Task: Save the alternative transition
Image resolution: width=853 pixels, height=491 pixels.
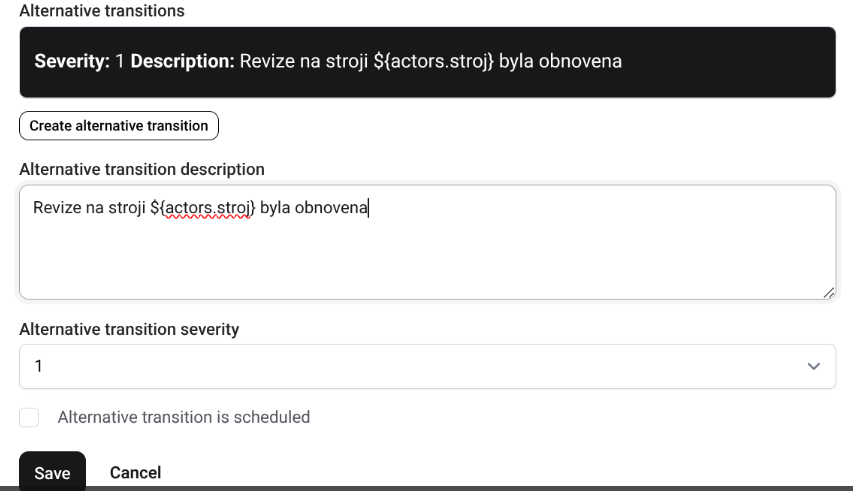Action: [x=52, y=472]
